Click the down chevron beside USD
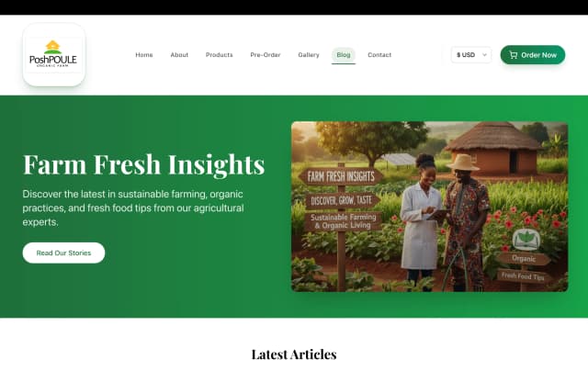The image size is (588, 382). pos(484,55)
